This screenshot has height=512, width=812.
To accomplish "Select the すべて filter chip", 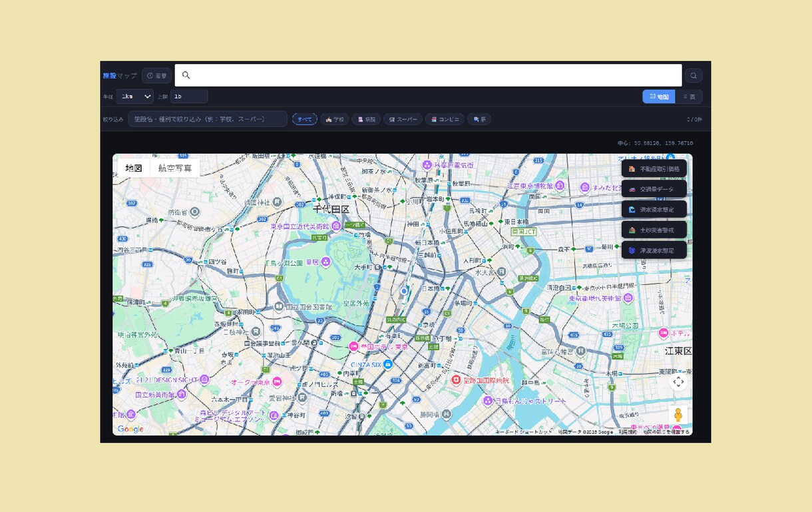I will pyautogui.click(x=305, y=119).
